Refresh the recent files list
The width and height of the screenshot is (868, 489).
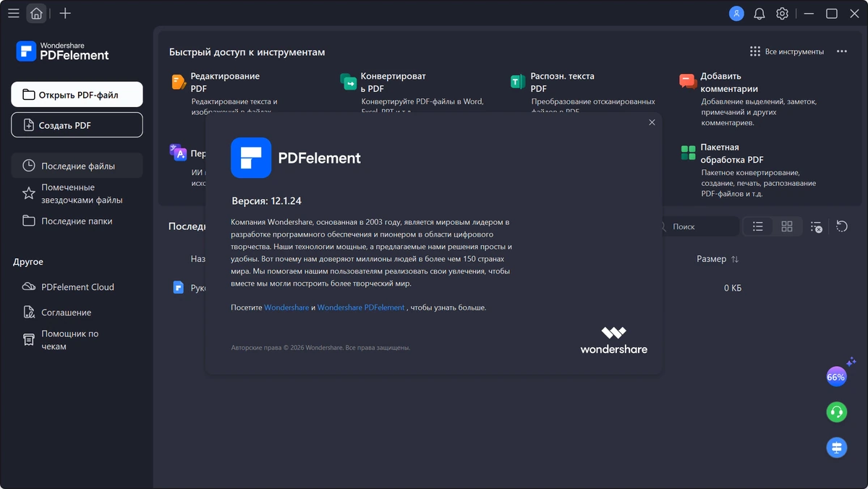[x=842, y=226]
